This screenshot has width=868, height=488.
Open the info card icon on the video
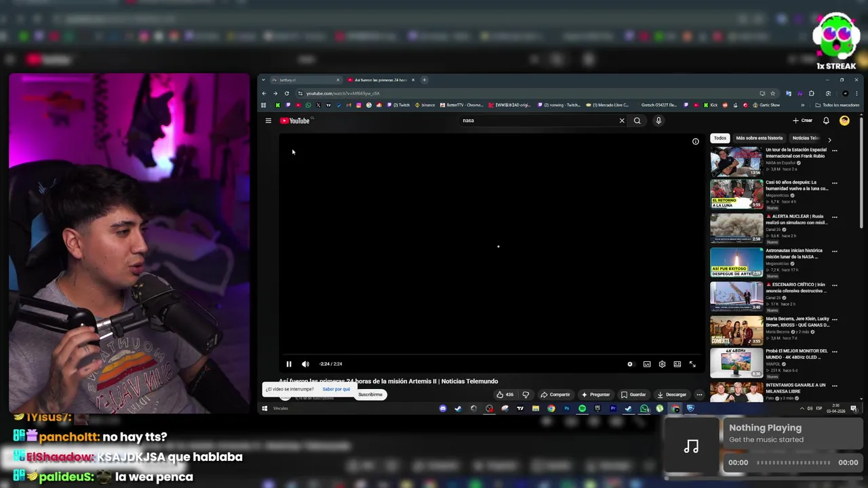tap(695, 142)
